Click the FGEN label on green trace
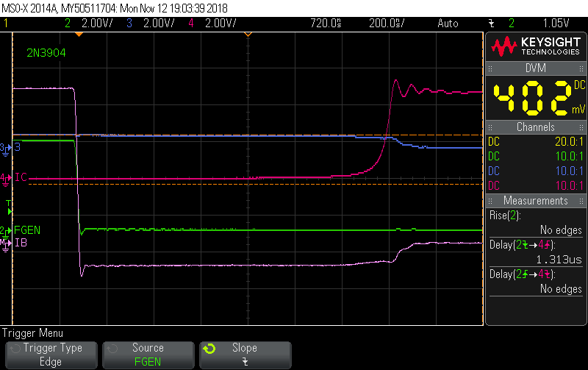 [x=27, y=230]
